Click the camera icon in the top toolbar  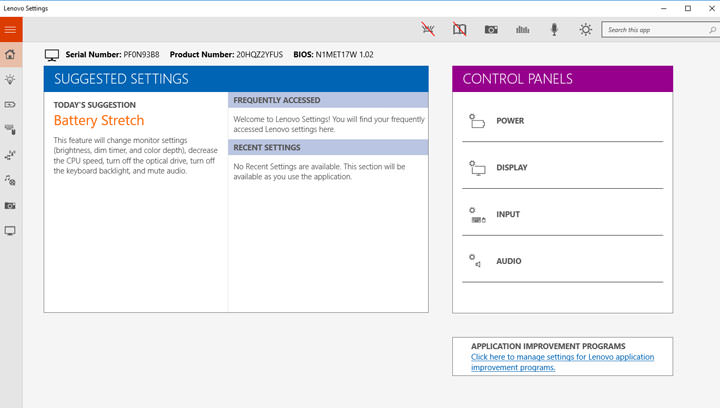491,30
